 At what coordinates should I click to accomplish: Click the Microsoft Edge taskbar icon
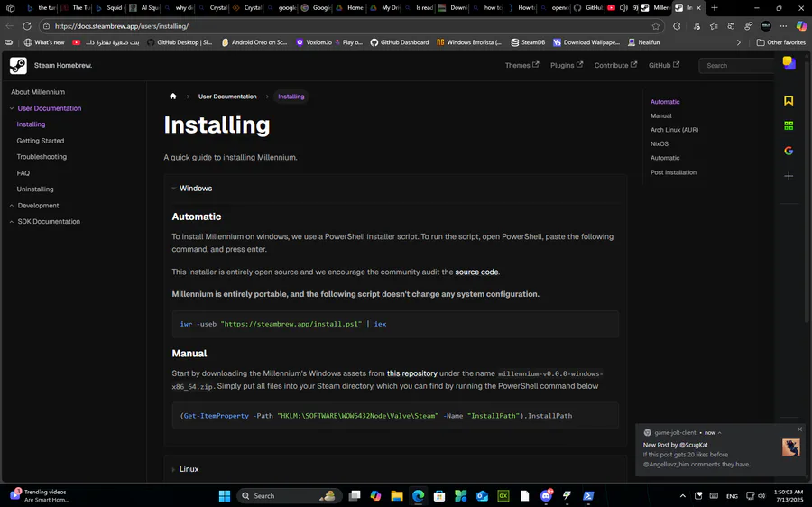418,495
